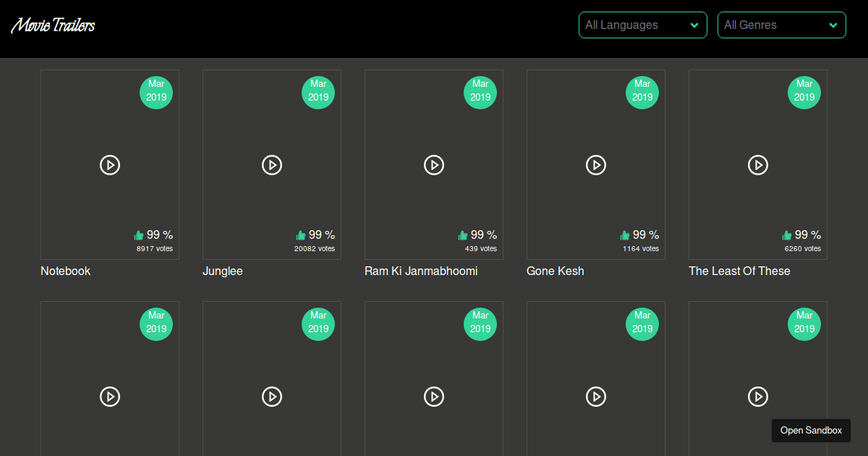868x456 pixels.
Task: Click the Mar 2019 badge on Junglee's card
Action: pos(318,92)
